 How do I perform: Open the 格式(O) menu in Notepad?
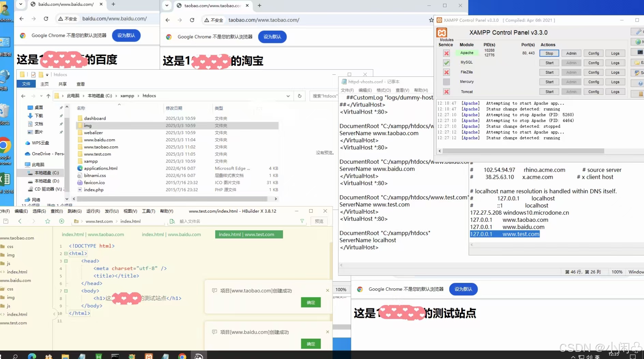click(x=383, y=90)
